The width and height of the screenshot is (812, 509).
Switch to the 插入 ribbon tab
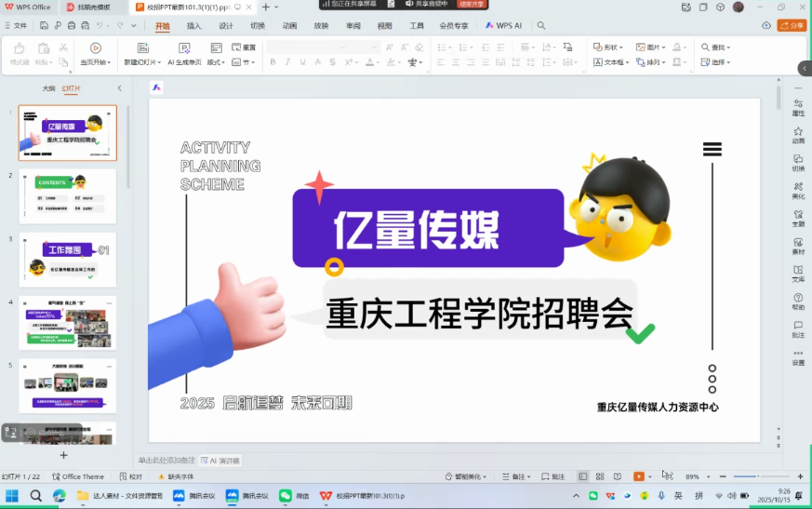click(193, 26)
